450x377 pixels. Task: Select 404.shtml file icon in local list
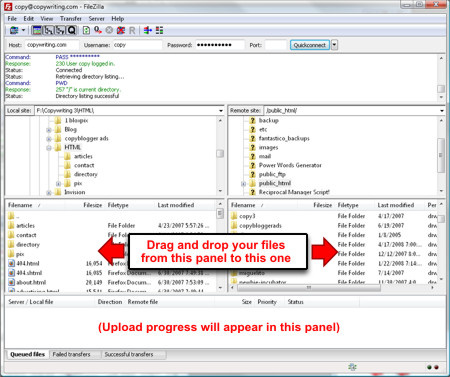click(11, 273)
